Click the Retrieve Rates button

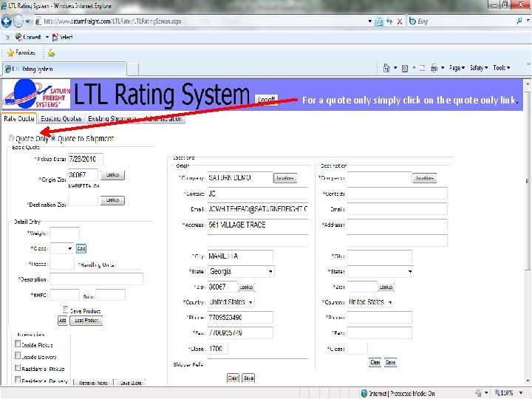pos(93,383)
